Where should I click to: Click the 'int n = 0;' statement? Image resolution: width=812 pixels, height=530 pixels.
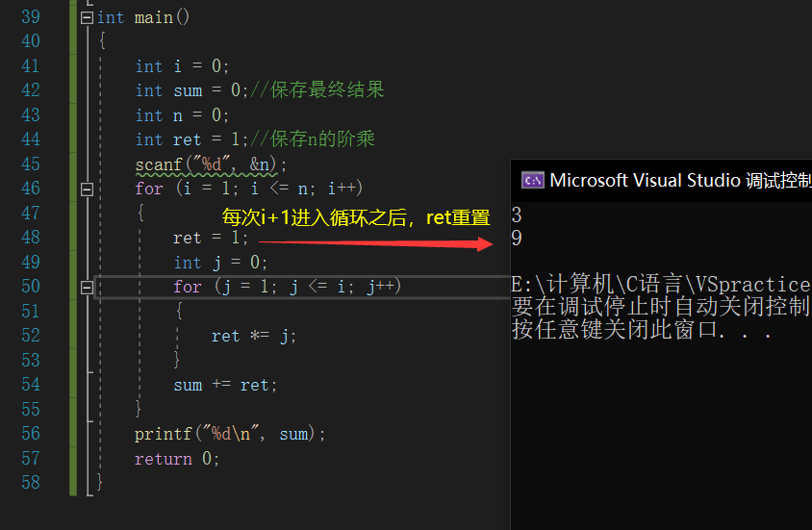[182, 114]
